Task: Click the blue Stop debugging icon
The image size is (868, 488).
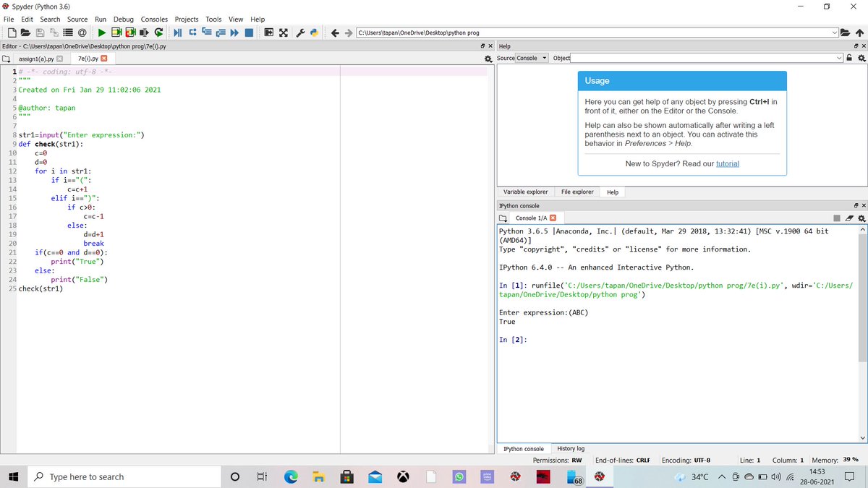Action: point(249,33)
